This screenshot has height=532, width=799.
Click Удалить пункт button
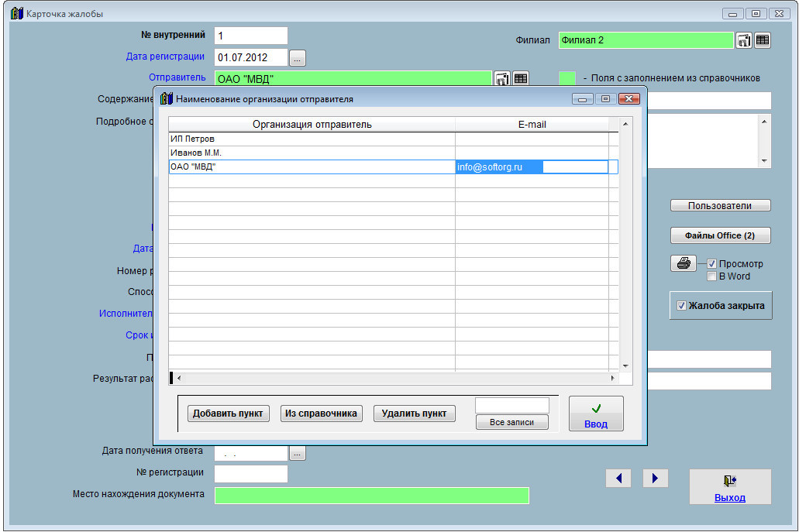pos(415,414)
